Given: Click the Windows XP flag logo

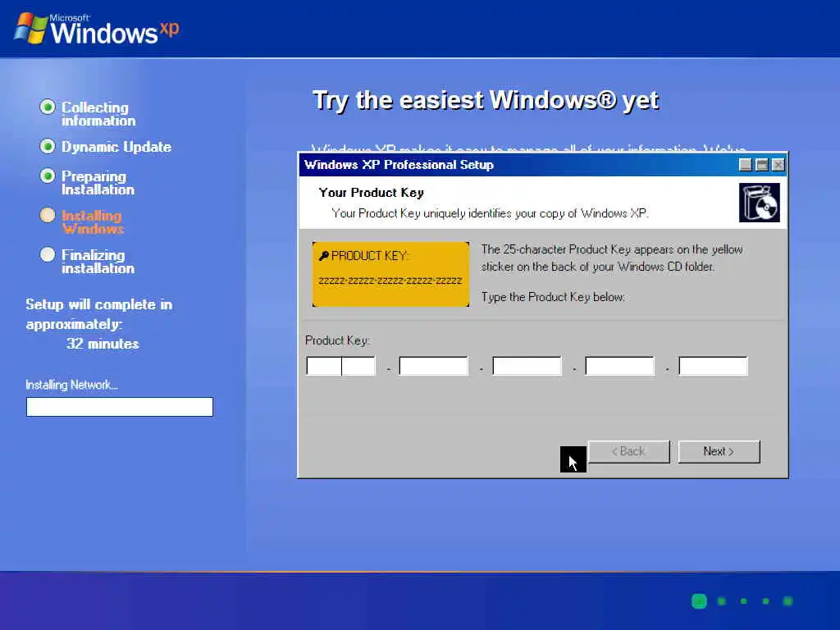Looking at the screenshot, I should pyautogui.click(x=30, y=29).
